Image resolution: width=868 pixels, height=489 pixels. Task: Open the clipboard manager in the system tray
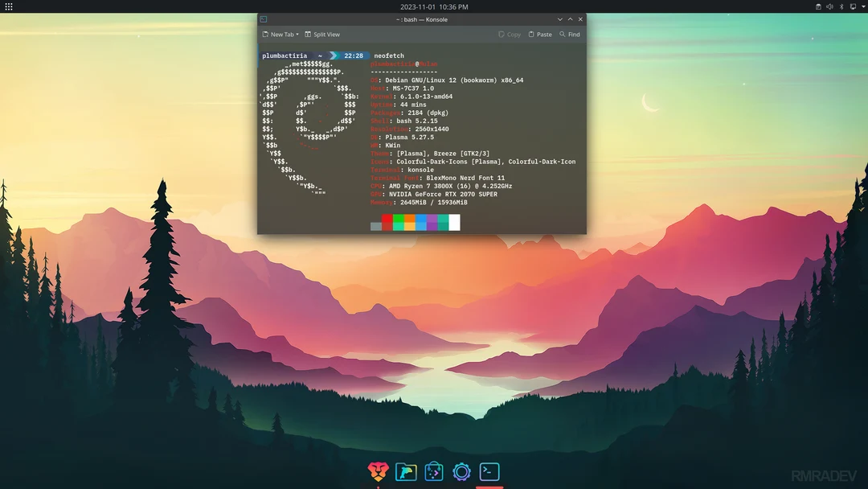tap(818, 6)
